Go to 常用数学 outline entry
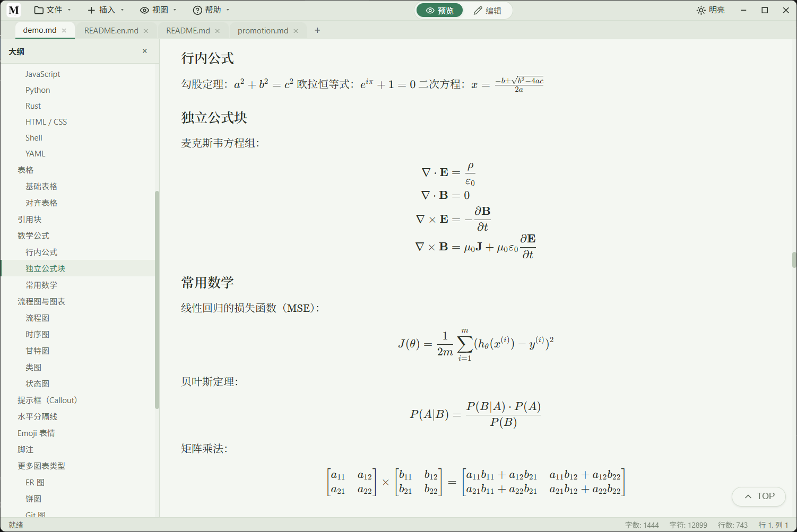This screenshot has width=797, height=532. [x=41, y=285]
